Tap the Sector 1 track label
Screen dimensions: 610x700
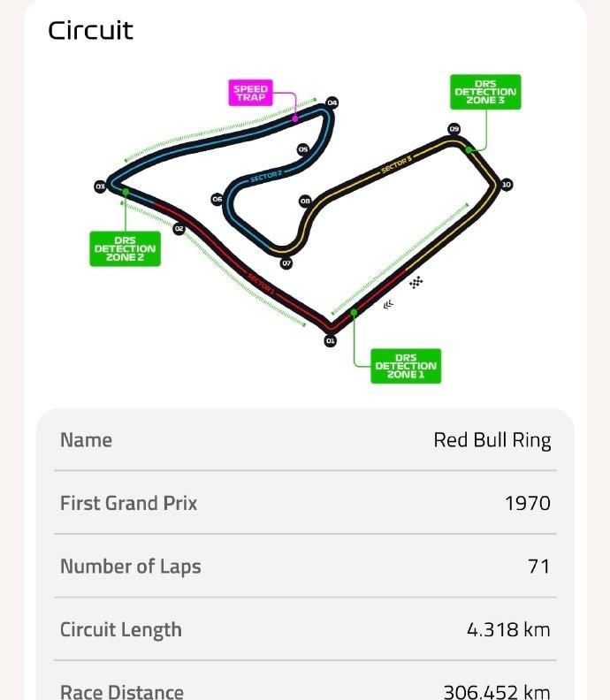[x=261, y=283]
